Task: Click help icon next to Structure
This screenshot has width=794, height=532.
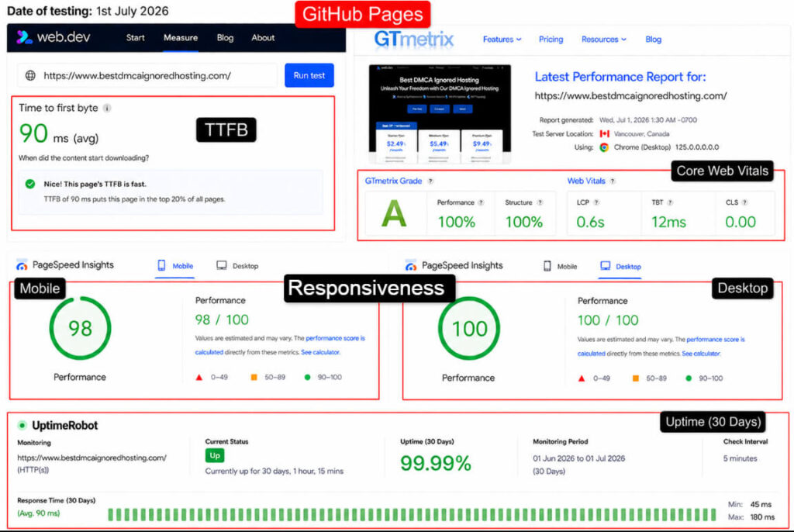Action: pyautogui.click(x=540, y=202)
